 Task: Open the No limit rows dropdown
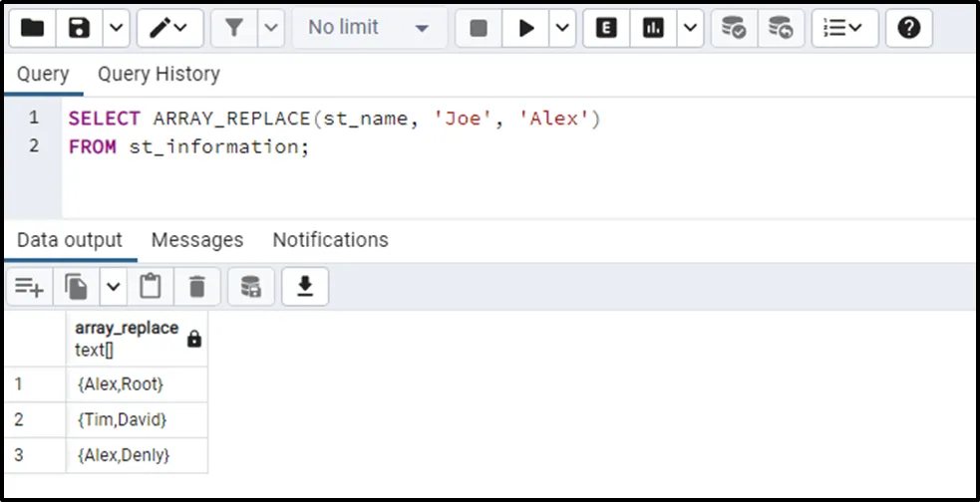[x=368, y=28]
